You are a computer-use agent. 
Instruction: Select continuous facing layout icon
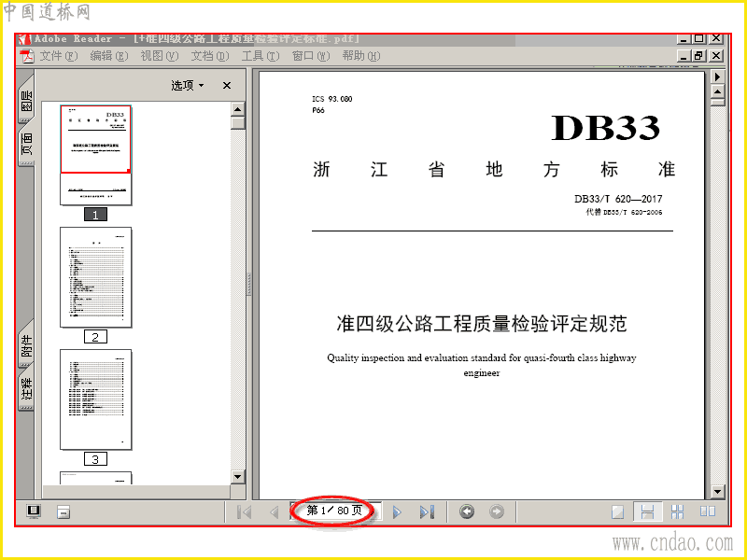(677, 511)
